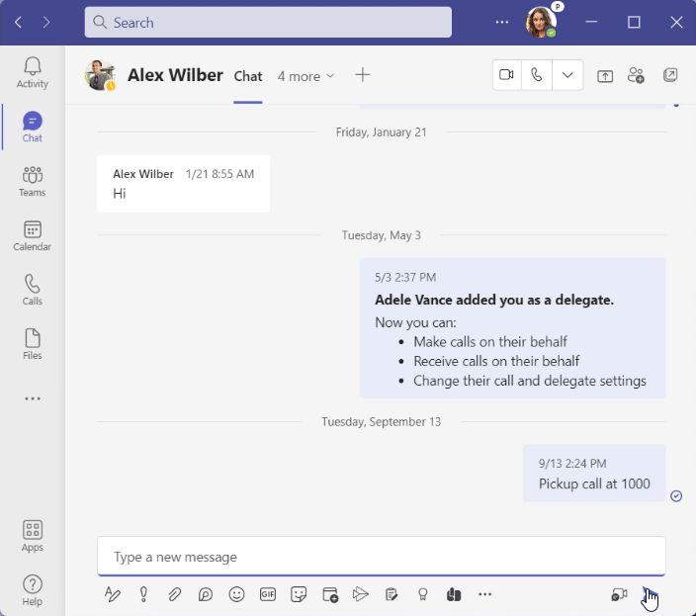Screen dimensions: 696x616
Task: Click Adele Vance added you as delegate message
Action: [x=512, y=328]
